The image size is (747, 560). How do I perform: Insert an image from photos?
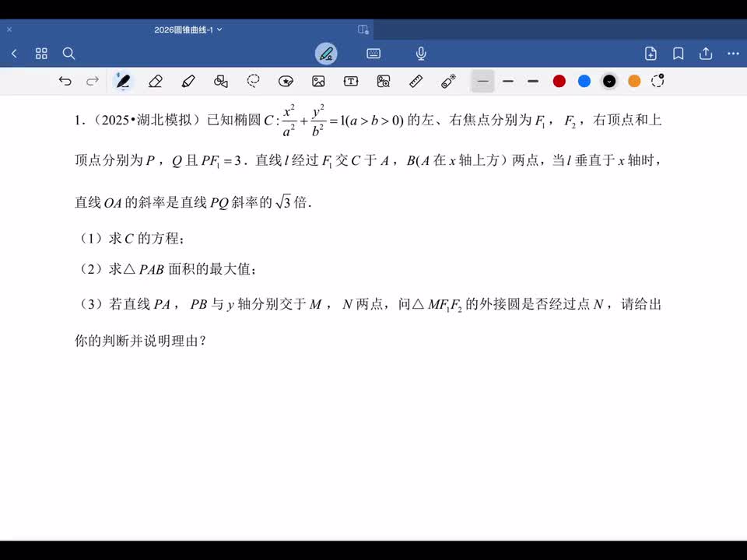(x=318, y=82)
